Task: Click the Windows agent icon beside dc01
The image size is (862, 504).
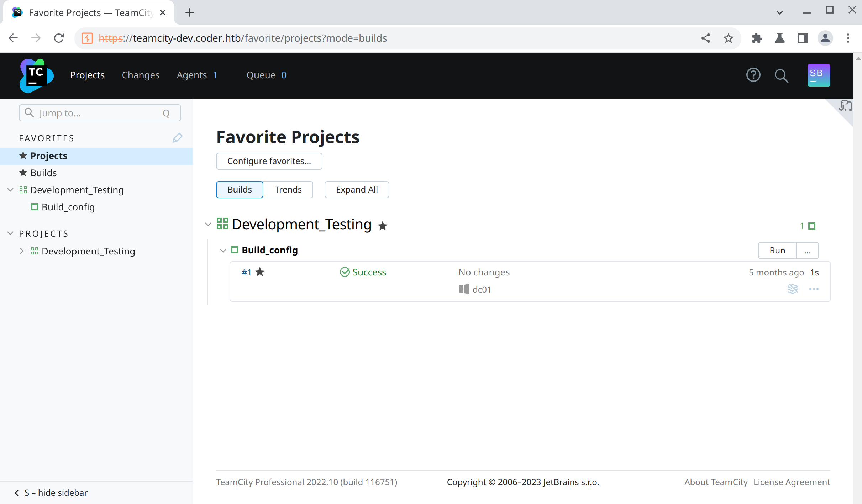Action: pos(464,289)
